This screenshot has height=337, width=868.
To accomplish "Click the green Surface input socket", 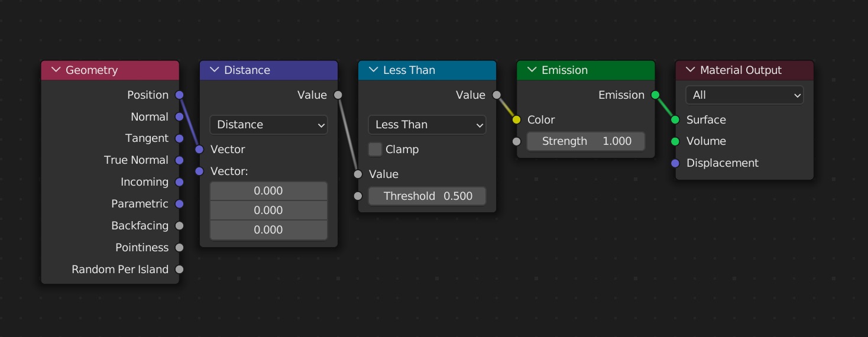I will click(675, 119).
